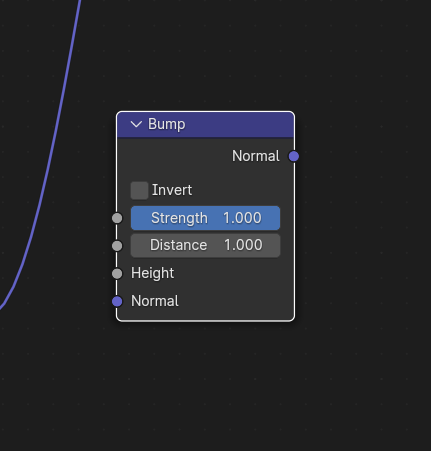Click the Strength value 1.000
The width and height of the screenshot is (431, 451).
[242, 218]
